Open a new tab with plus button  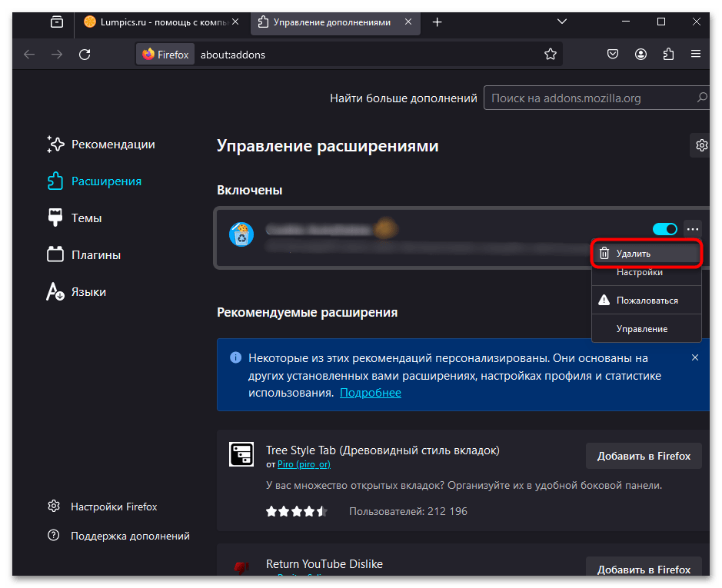437,22
